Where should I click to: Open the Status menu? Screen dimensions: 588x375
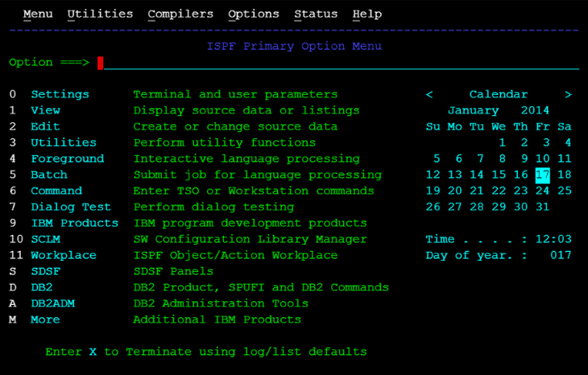[316, 14]
